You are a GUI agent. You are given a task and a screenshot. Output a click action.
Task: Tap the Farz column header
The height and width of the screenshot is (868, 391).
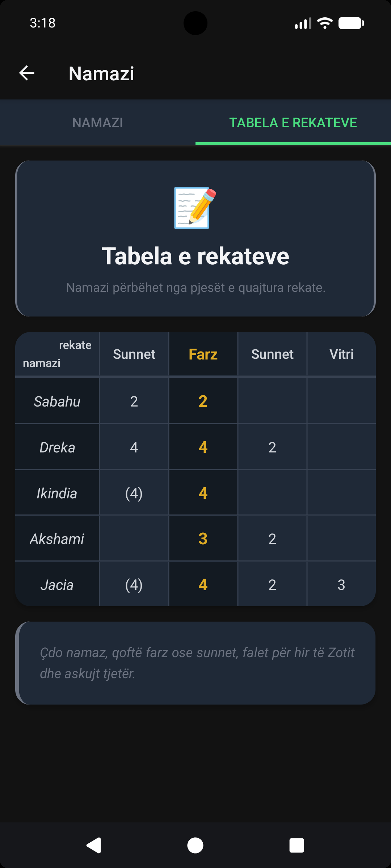(203, 354)
